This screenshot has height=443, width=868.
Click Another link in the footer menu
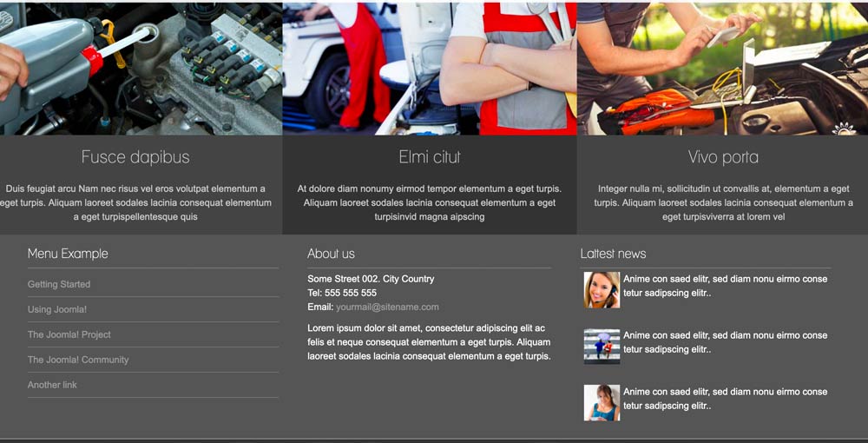click(52, 385)
